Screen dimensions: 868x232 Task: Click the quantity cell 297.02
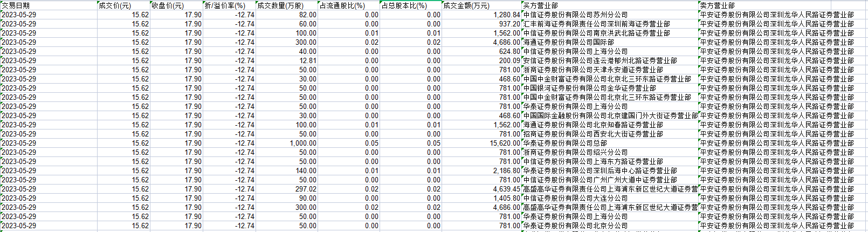coord(286,189)
